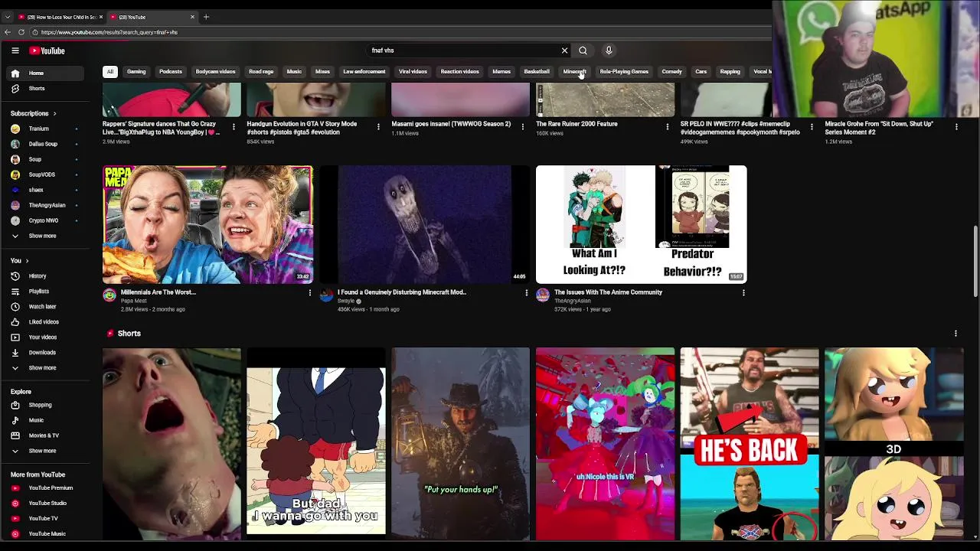Play the 'Put your hands up!' short
The image size is (980, 551).
(x=460, y=444)
